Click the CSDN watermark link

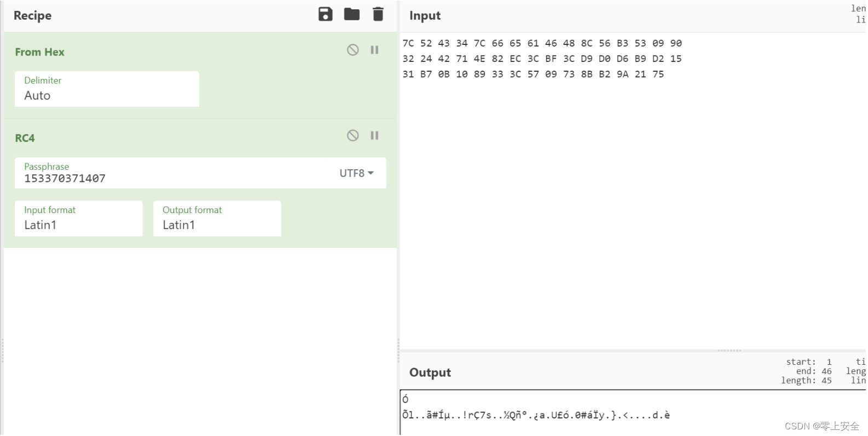pyautogui.click(x=822, y=426)
